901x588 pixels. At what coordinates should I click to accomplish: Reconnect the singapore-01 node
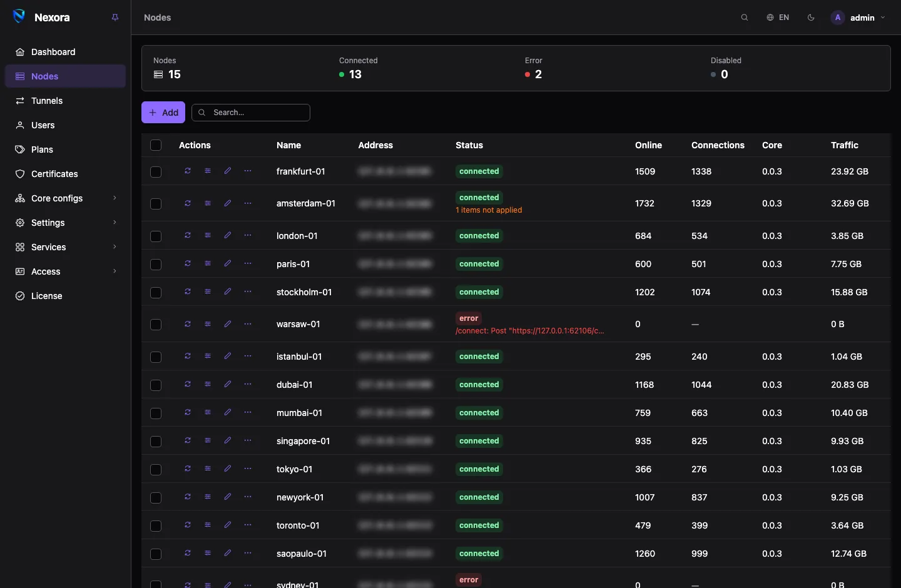click(188, 440)
